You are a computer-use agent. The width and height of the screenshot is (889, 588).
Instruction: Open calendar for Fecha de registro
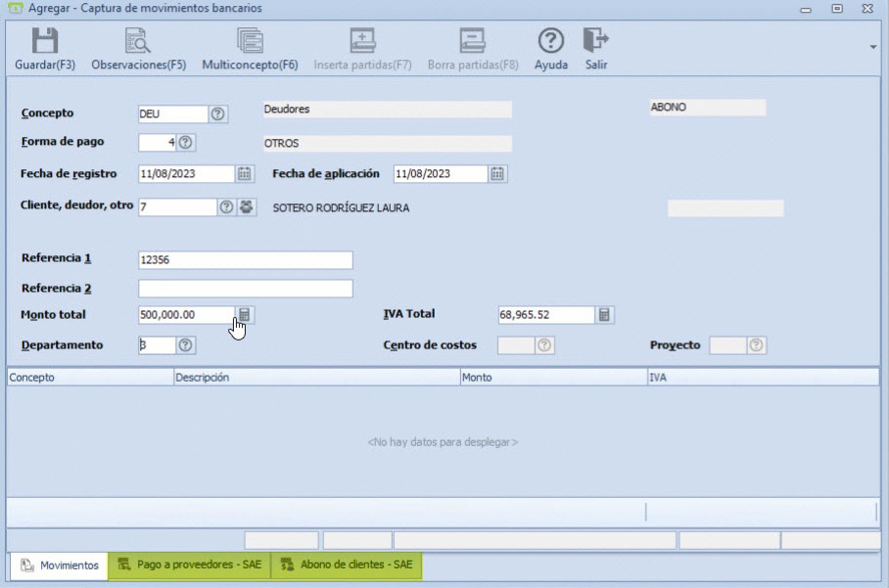click(245, 174)
